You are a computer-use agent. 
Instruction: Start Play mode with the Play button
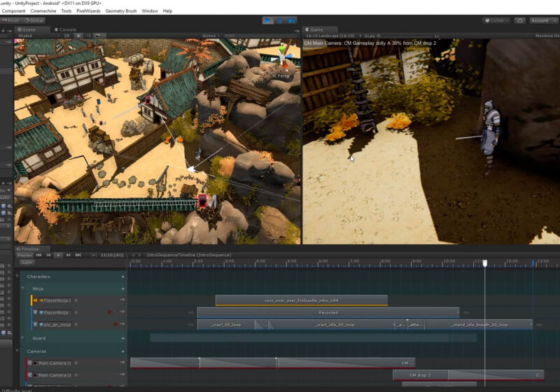[x=268, y=21]
